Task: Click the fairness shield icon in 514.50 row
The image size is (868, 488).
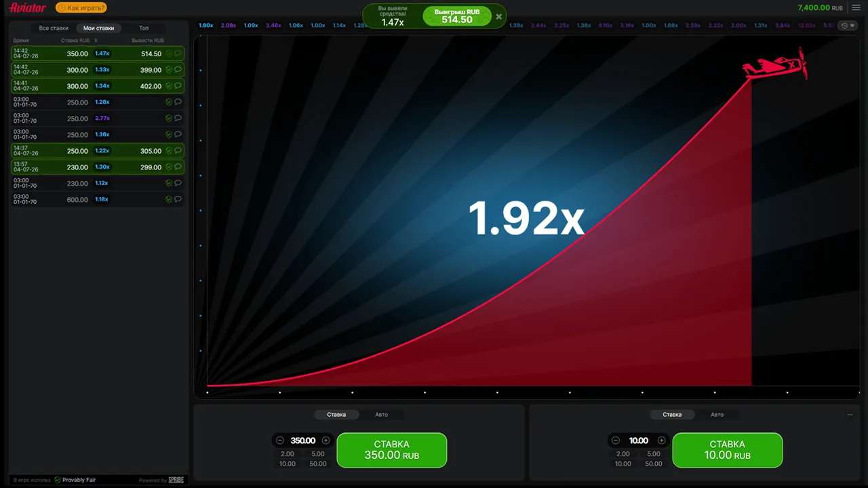Action: tap(169, 54)
